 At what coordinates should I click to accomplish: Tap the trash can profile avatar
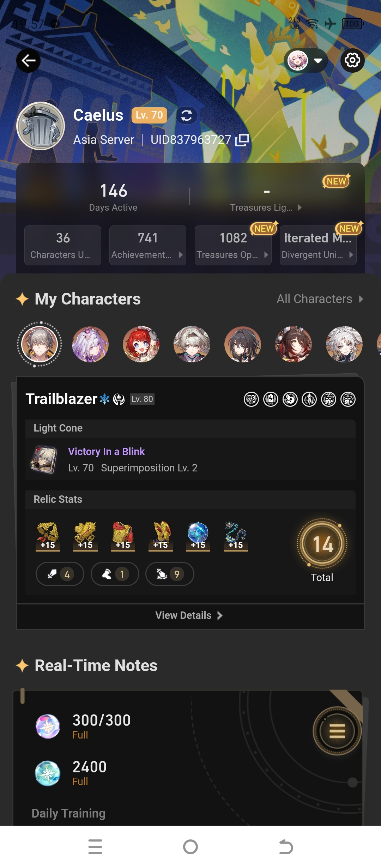coord(41,126)
